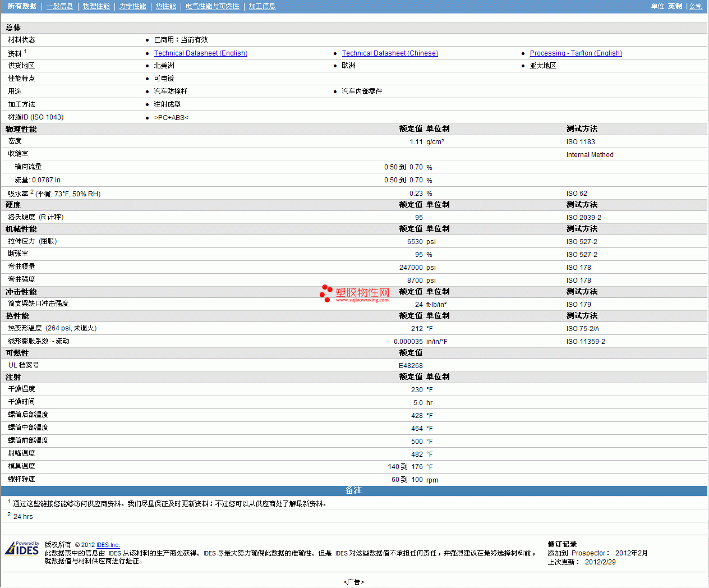The image size is (709, 588).
Task: Switch to the 加工信息 tab
Action: pyautogui.click(x=262, y=6)
